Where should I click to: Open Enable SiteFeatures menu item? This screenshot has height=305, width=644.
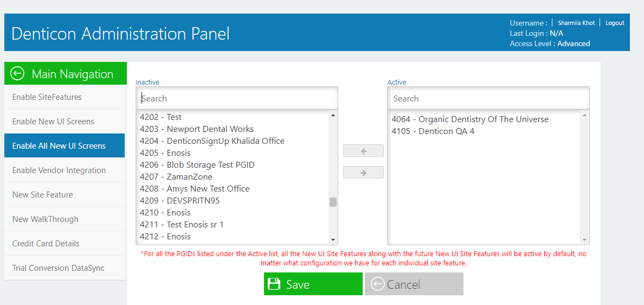tap(65, 97)
